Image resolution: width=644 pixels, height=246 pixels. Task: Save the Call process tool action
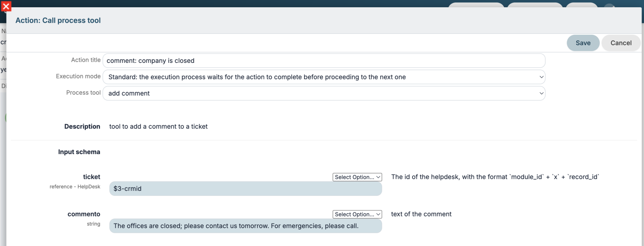tap(583, 43)
